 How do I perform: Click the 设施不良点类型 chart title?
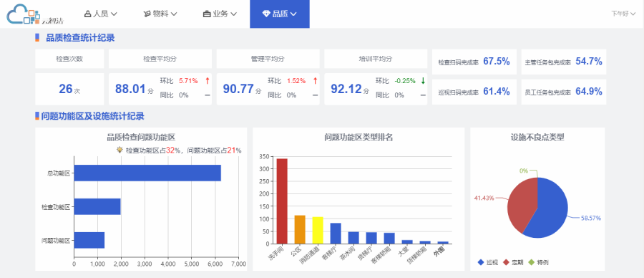(x=537, y=138)
